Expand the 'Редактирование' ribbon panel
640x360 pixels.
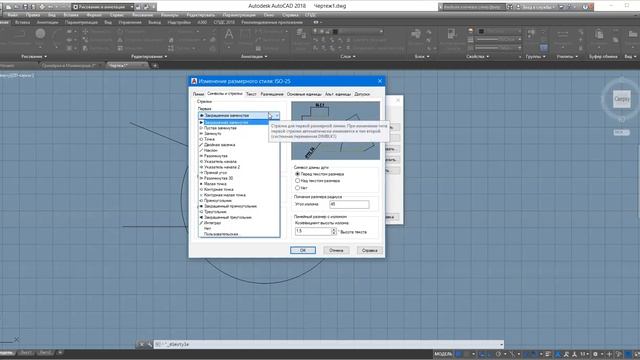pos(149,57)
